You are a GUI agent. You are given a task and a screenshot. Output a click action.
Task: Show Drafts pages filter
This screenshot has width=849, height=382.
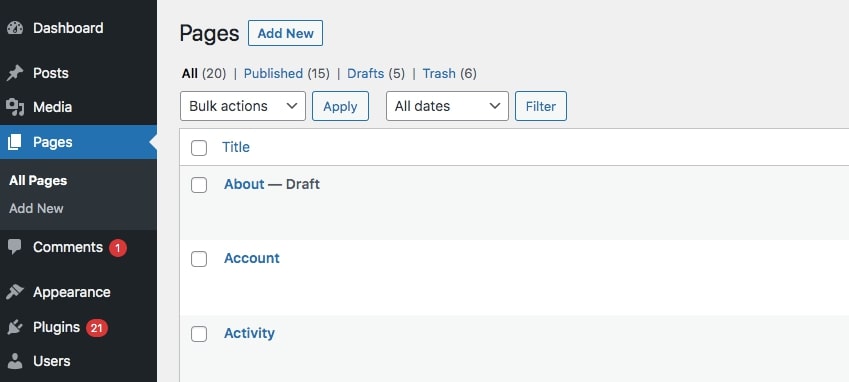tap(365, 74)
